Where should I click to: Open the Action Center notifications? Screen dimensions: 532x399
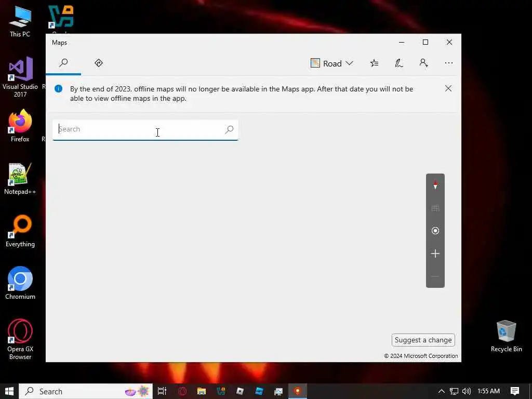coord(515,391)
